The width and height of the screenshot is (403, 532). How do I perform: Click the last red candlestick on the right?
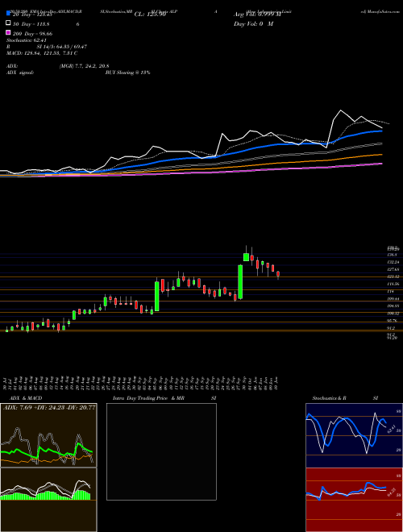278,273
